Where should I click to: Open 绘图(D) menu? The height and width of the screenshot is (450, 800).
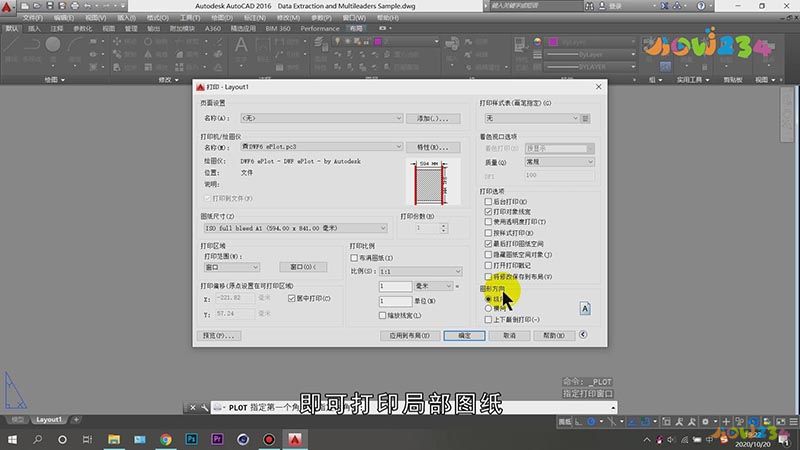(x=222, y=18)
